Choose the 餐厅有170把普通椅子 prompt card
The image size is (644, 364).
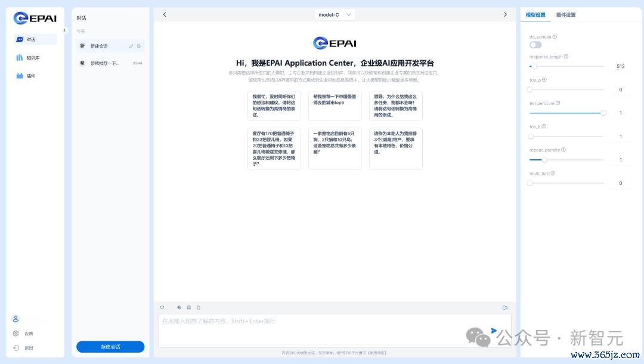(x=274, y=149)
